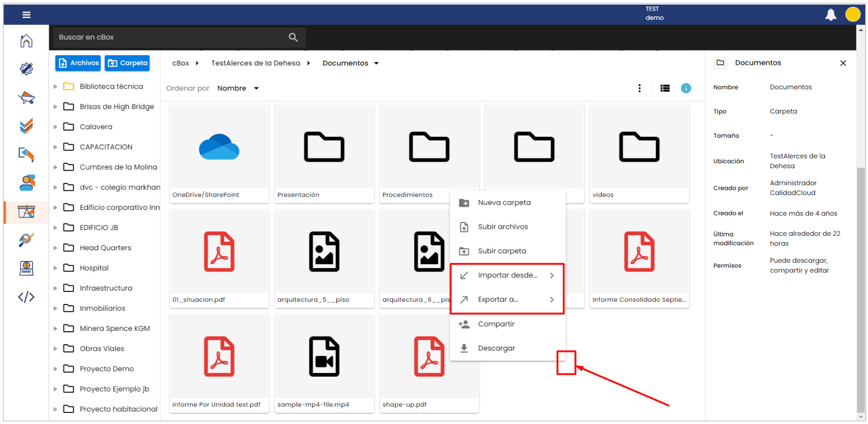This screenshot has width=868, height=424.
Task: Navigate to TestAlerces de la Dehesa breadcrumb
Action: [256, 63]
